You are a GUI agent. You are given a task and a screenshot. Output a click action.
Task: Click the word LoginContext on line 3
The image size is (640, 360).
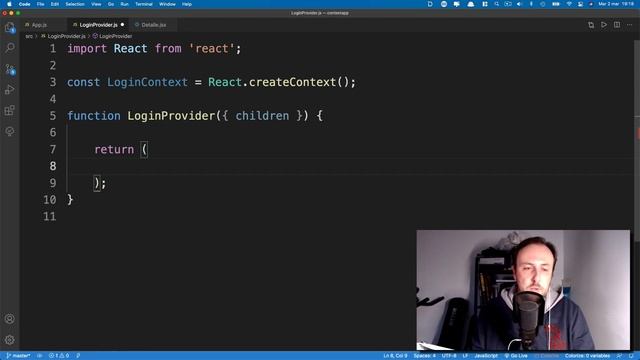coord(147,82)
